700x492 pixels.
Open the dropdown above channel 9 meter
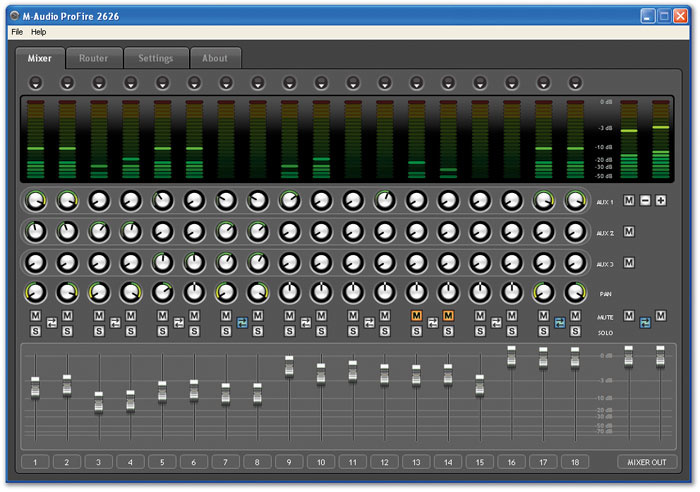pyautogui.click(x=289, y=82)
